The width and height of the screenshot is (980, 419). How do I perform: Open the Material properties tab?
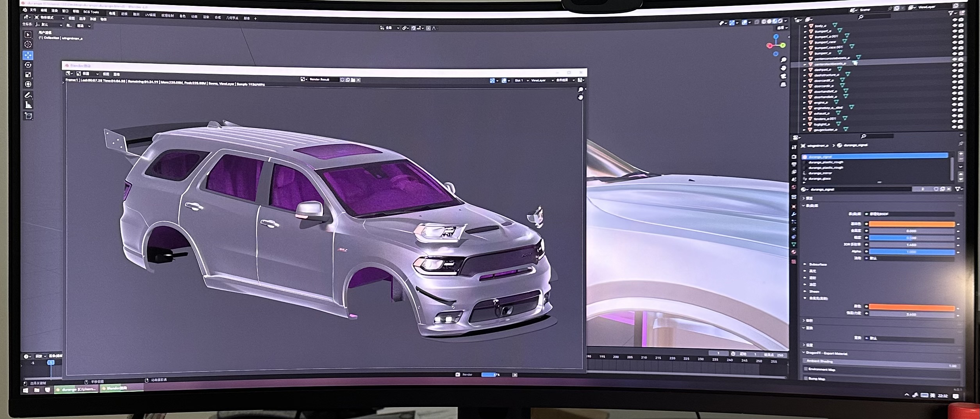click(x=794, y=252)
